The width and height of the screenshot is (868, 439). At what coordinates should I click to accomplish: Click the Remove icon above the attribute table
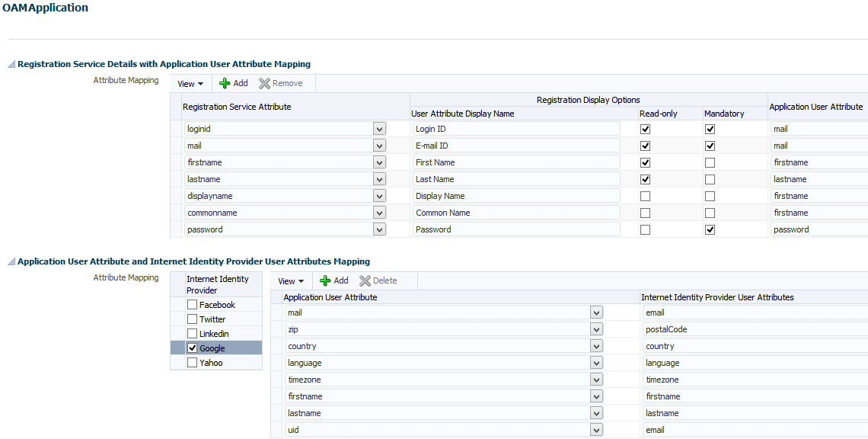point(281,83)
